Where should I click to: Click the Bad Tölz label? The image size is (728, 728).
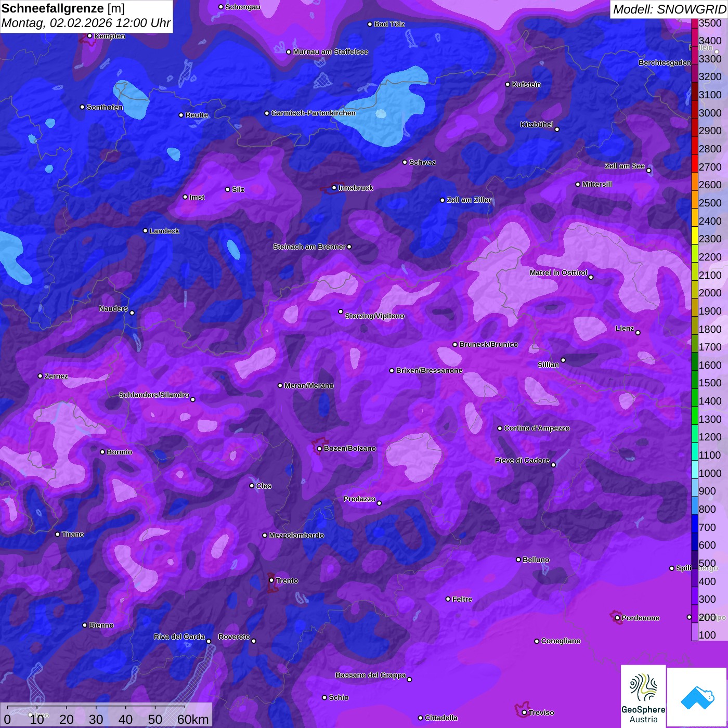pyautogui.click(x=389, y=24)
